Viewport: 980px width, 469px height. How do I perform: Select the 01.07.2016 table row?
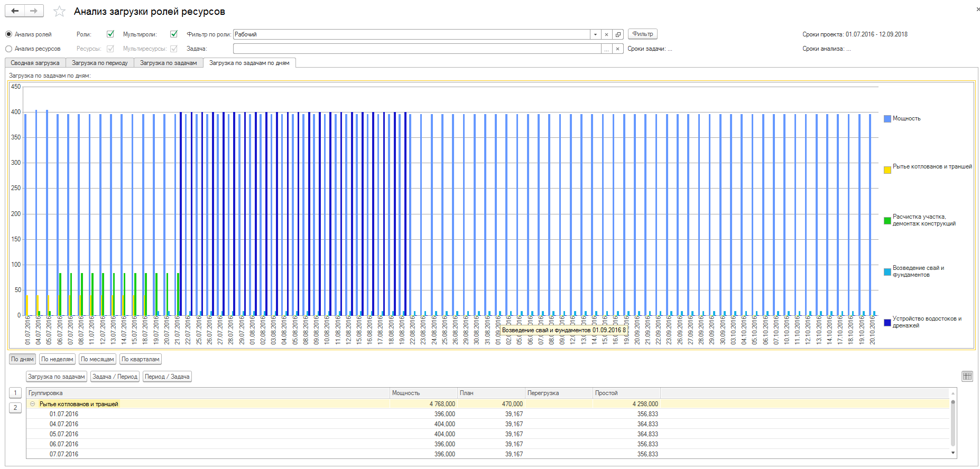coord(488,414)
